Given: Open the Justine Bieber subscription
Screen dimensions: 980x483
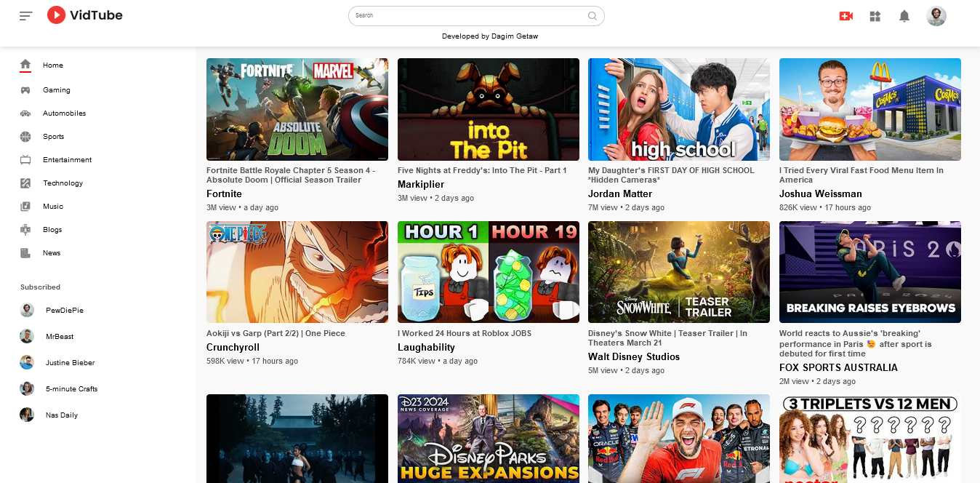Looking at the screenshot, I should tap(71, 362).
